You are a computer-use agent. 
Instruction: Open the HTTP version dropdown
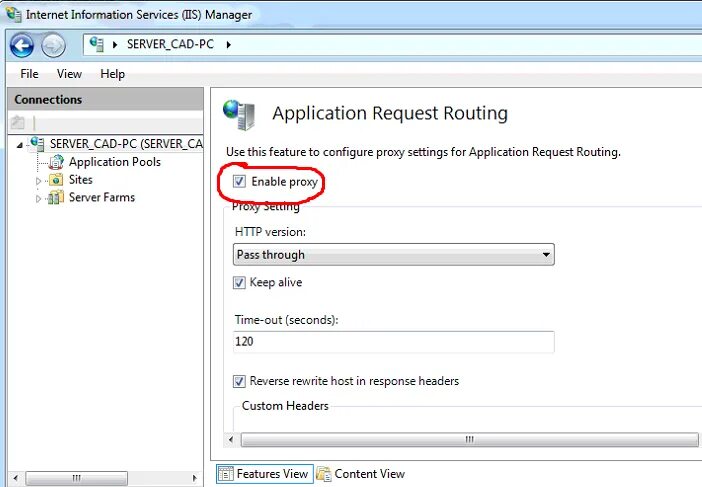click(394, 255)
